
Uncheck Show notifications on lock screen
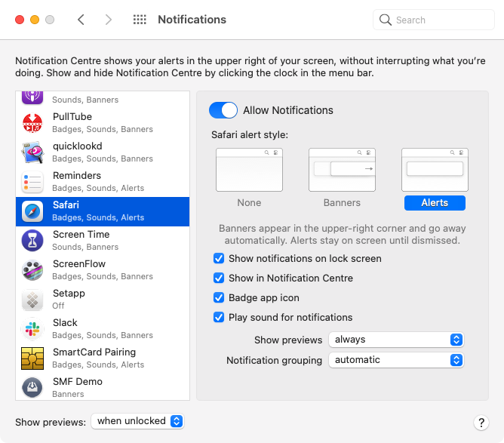pyautogui.click(x=219, y=258)
